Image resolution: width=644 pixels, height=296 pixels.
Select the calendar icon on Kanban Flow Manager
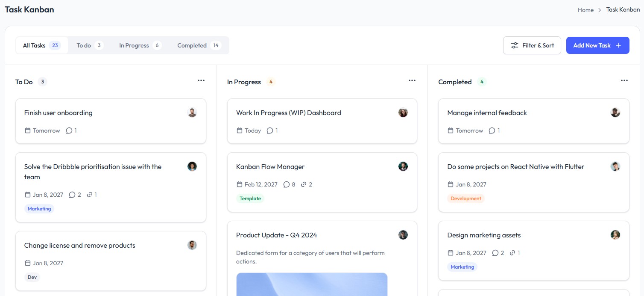point(240,184)
